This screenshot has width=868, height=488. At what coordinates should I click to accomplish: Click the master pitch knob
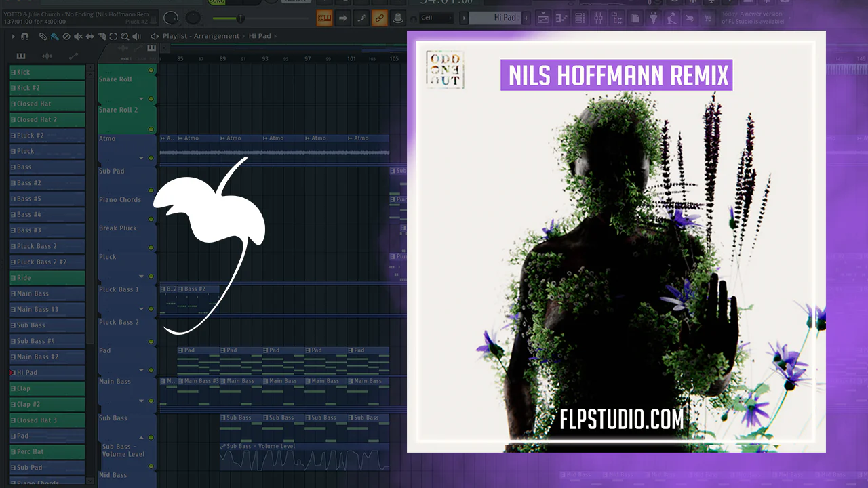pos(193,18)
